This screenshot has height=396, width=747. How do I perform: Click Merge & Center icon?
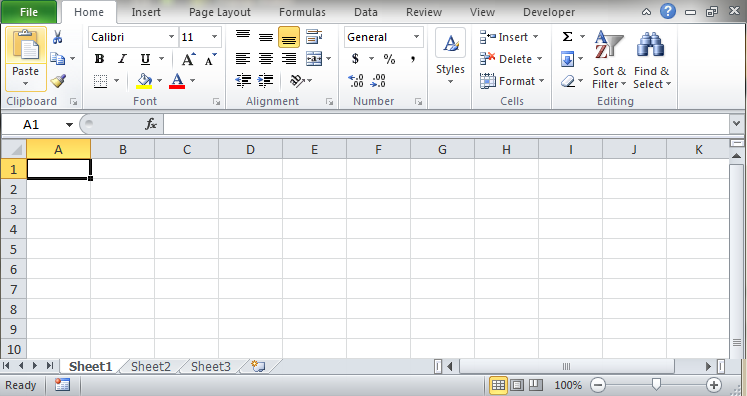[314, 59]
